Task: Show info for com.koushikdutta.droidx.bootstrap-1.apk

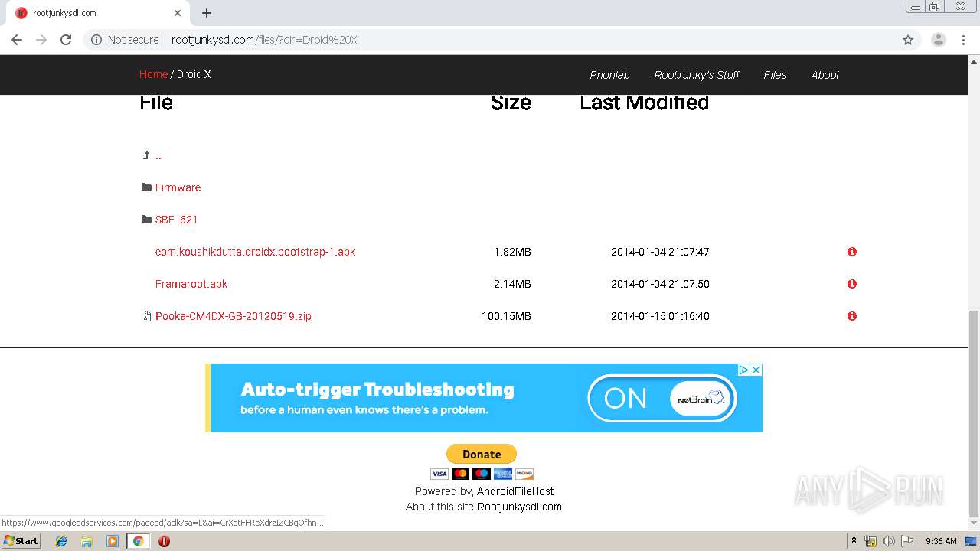Action: [x=852, y=252]
